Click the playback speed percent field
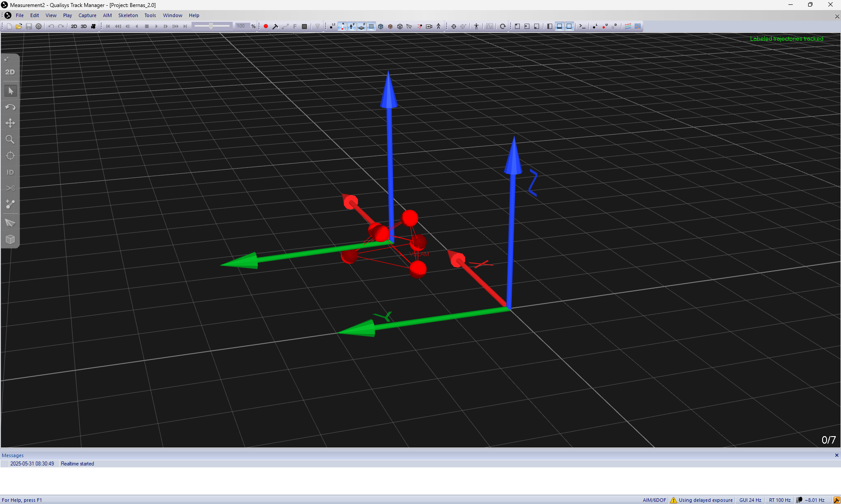 242,26
